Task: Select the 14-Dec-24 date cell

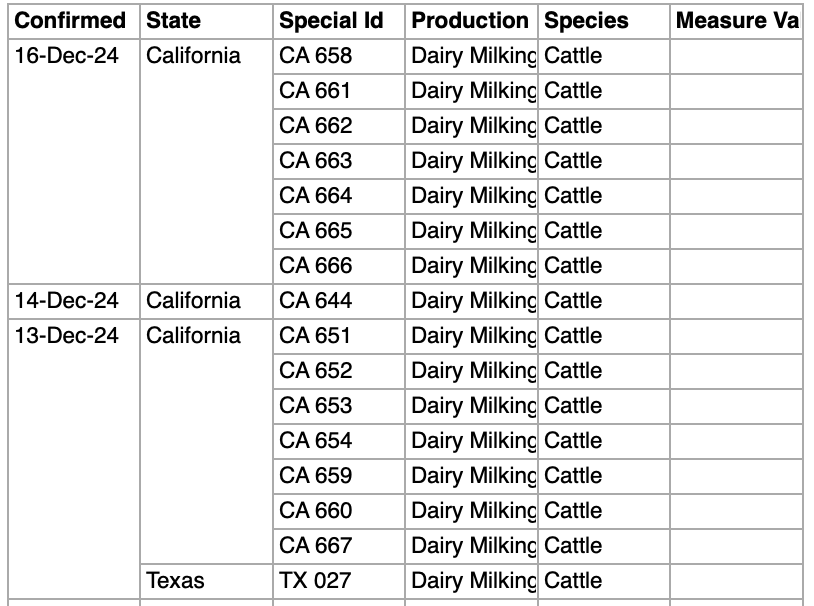Action: pyautogui.click(x=66, y=301)
